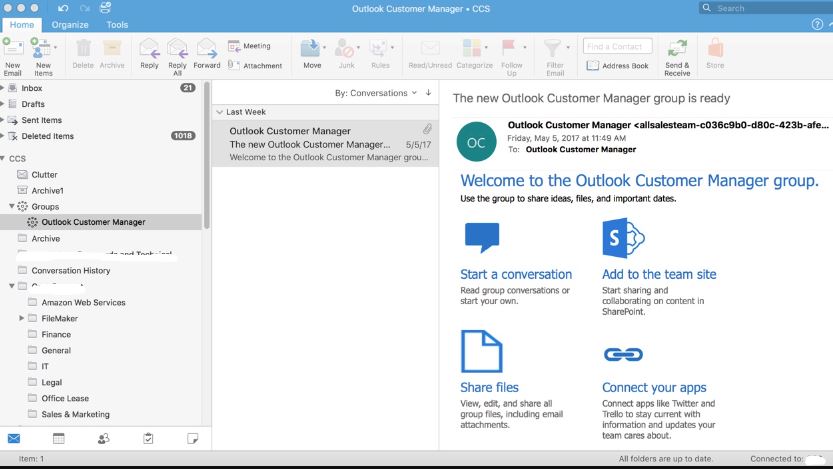Reverse sort order with the down arrow
The width and height of the screenshot is (833, 469).
[x=428, y=92]
